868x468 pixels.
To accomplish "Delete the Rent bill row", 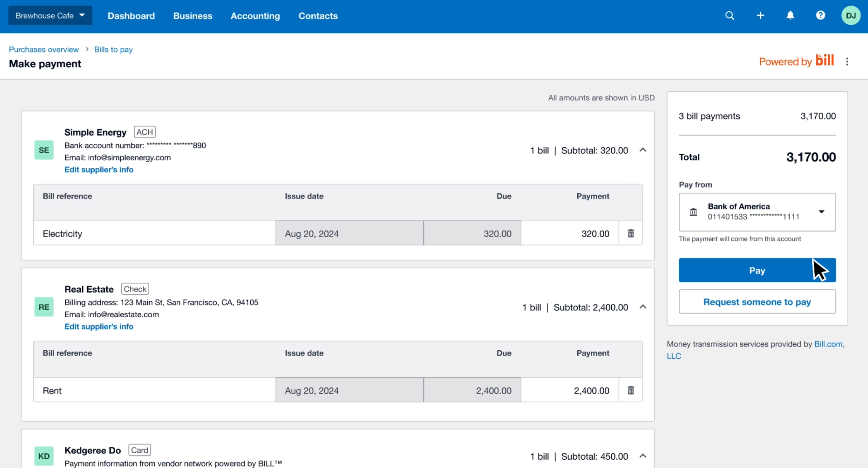I will pyautogui.click(x=631, y=390).
